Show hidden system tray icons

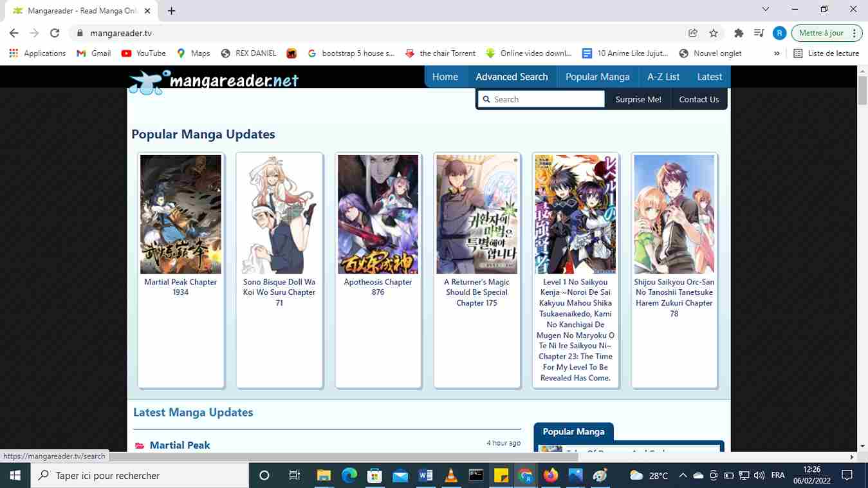click(683, 476)
